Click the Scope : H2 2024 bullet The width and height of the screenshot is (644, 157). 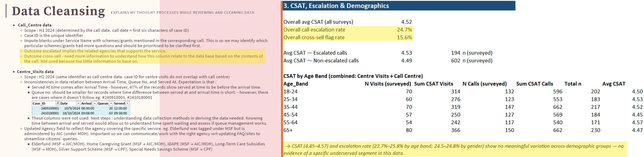127,77
